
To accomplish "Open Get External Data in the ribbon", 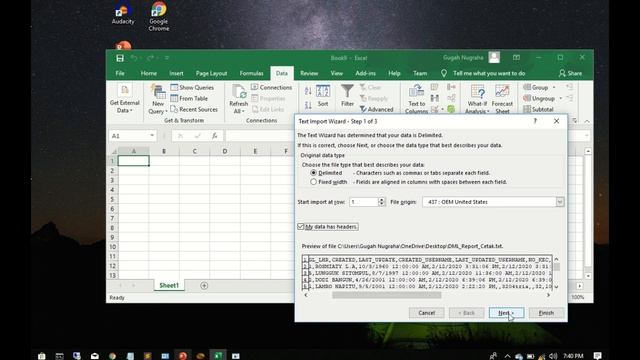I will point(124,98).
